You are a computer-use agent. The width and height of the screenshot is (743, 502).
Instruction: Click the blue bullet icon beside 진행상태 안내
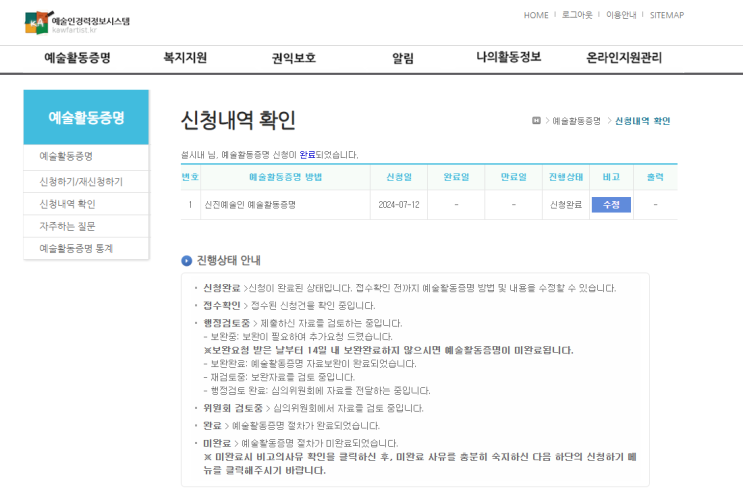point(186,261)
